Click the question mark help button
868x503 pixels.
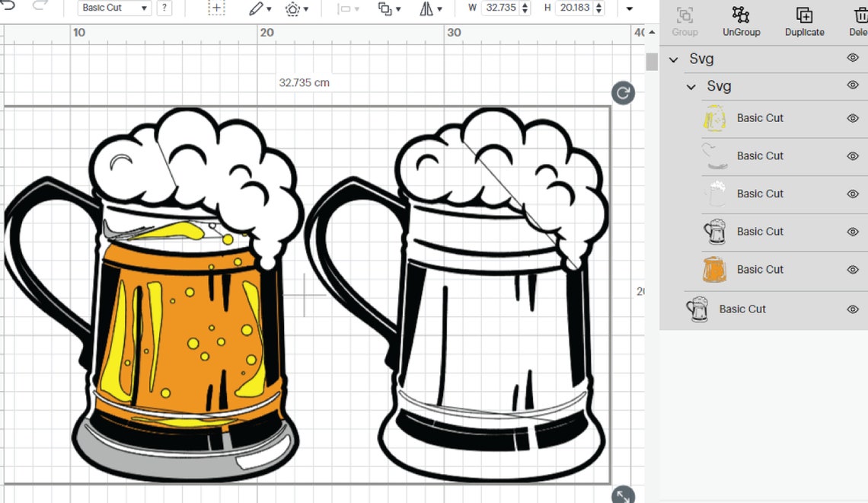164,8
